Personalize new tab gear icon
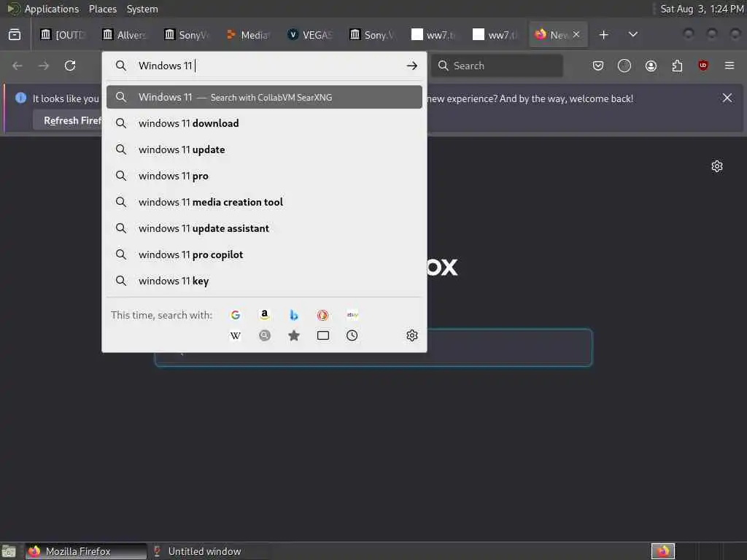This screenshot has width=747, height=560. pos(717,166)
